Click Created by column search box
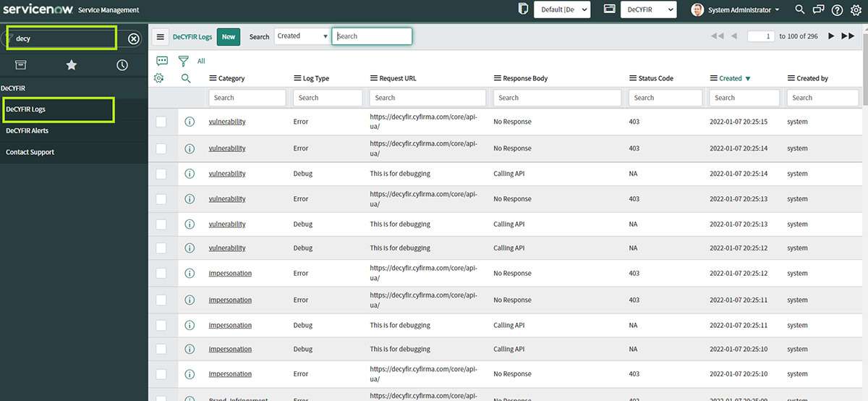The width and height of the screenshot is (868, 401). pos(823,98)
